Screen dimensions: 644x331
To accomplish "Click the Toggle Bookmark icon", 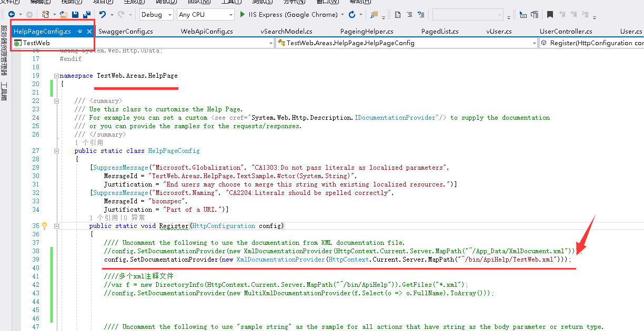I will 550,15.
